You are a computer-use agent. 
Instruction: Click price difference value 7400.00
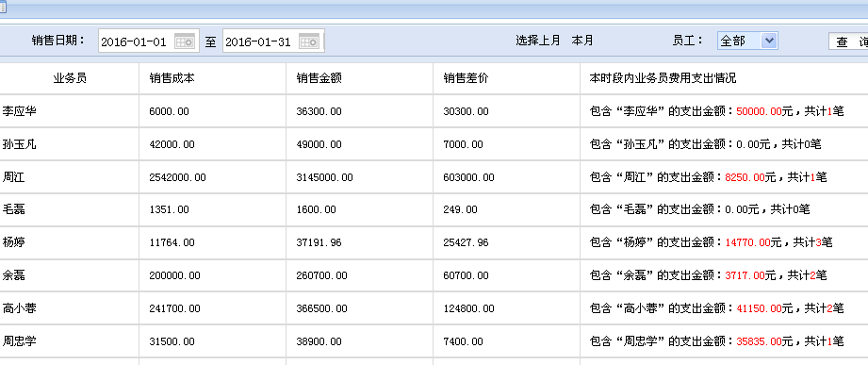(x=464, y=342)
